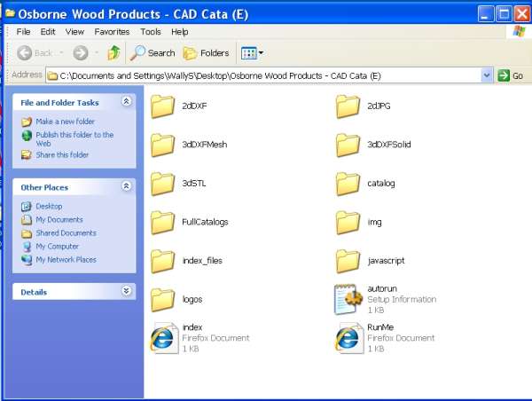Click the Views toolbar icon
Screen dimensions: 532x401
(x=248, y=53)
